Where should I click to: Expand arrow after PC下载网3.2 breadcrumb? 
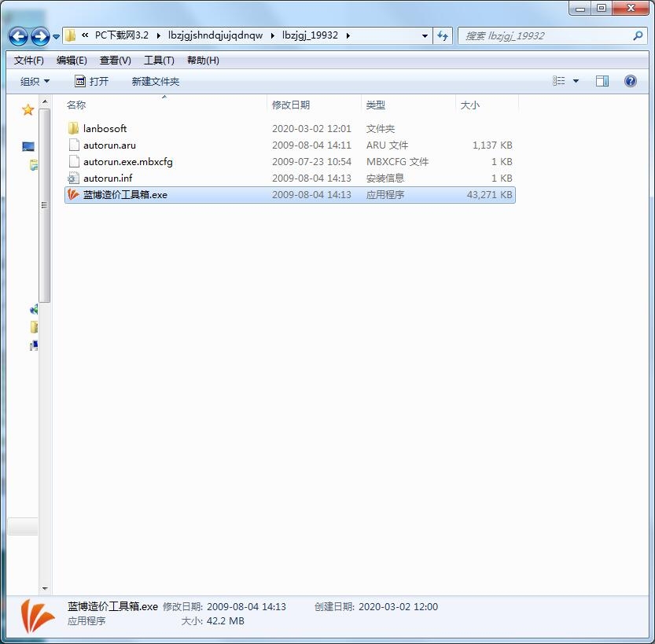(x=159, y=36)
